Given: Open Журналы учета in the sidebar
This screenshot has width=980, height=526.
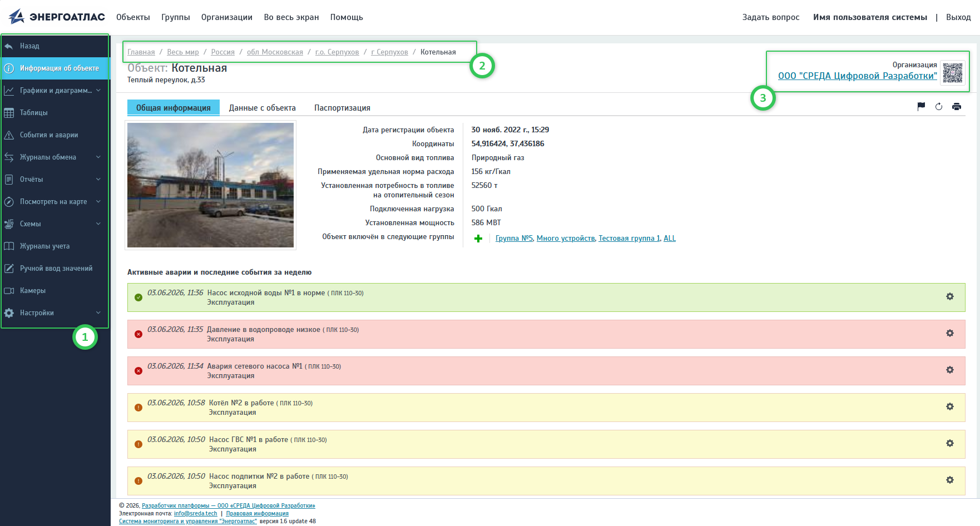Looking at the screenshot, I should point(55,246).
